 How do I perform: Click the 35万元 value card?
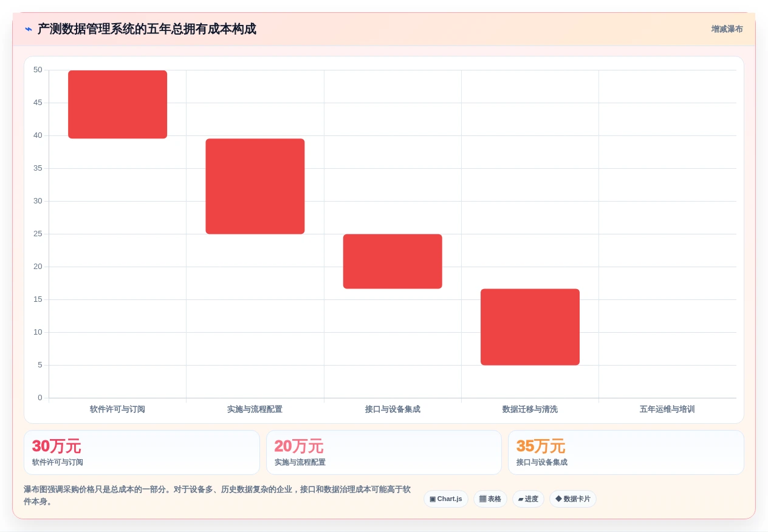pos(626,452)
